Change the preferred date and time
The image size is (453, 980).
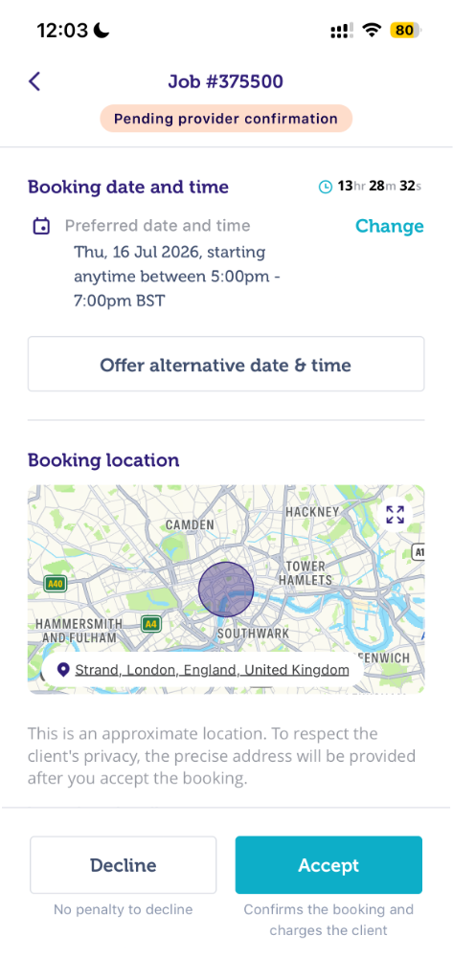tap(390, 226)
